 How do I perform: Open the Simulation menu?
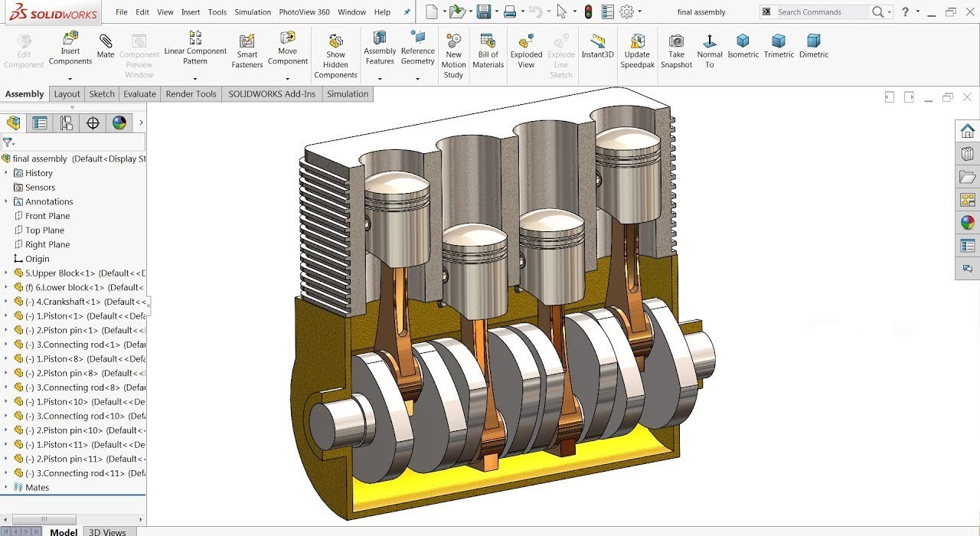[253, 12]
